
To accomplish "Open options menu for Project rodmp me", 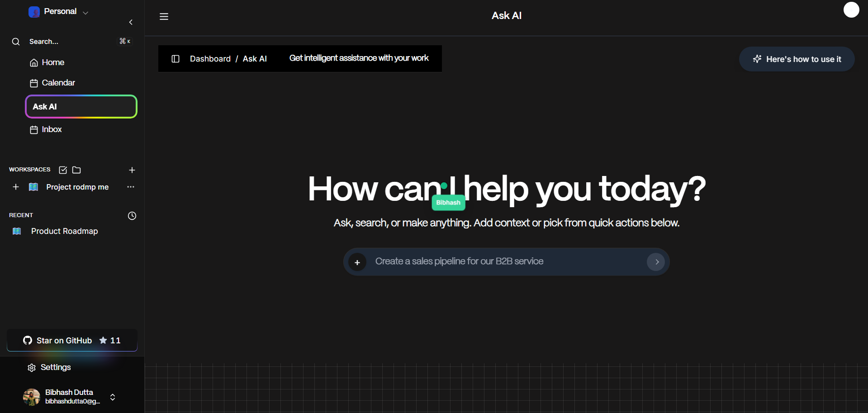I will click(131, 187).
